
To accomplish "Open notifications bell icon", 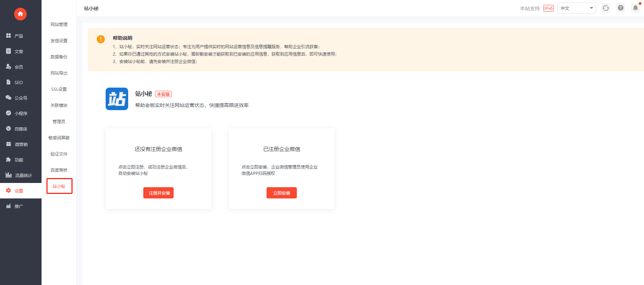I will point(636,8).
